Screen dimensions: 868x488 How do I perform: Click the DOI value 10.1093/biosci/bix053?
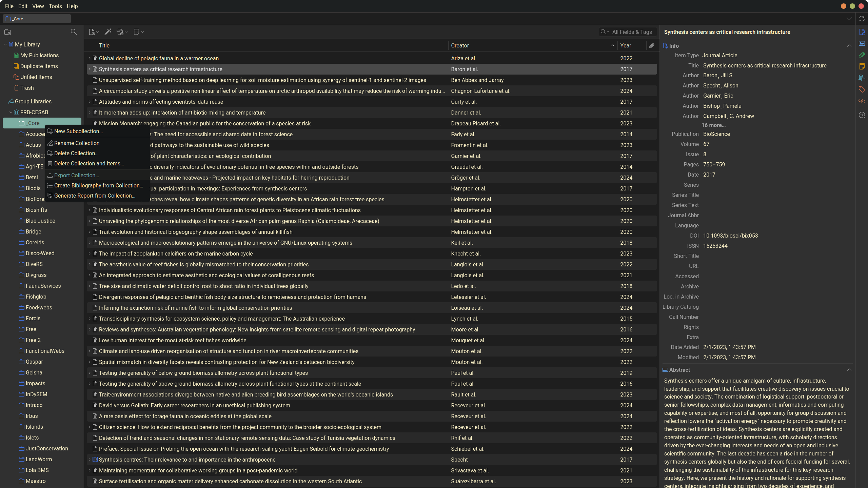click(730, 236)
